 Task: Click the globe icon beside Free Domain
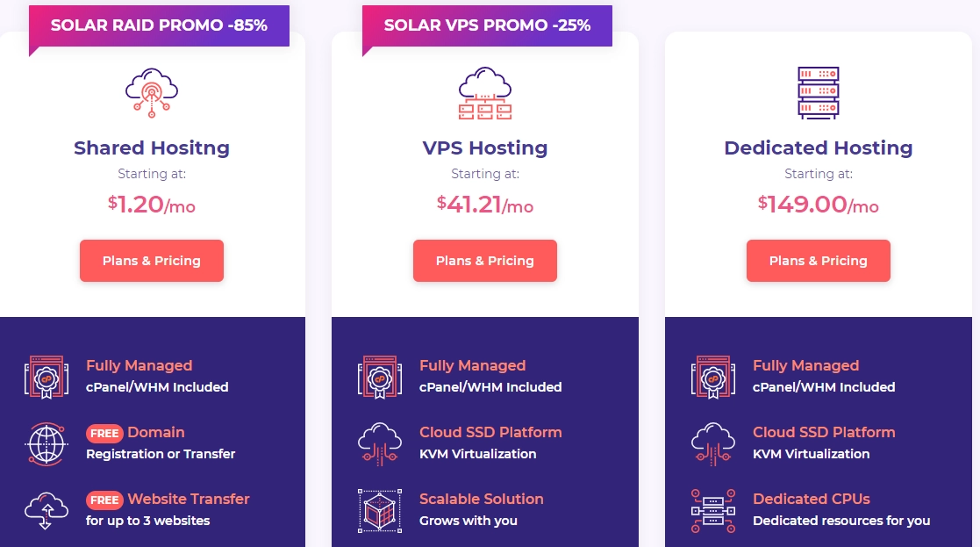pyautogui.click(x=46, y=444)
